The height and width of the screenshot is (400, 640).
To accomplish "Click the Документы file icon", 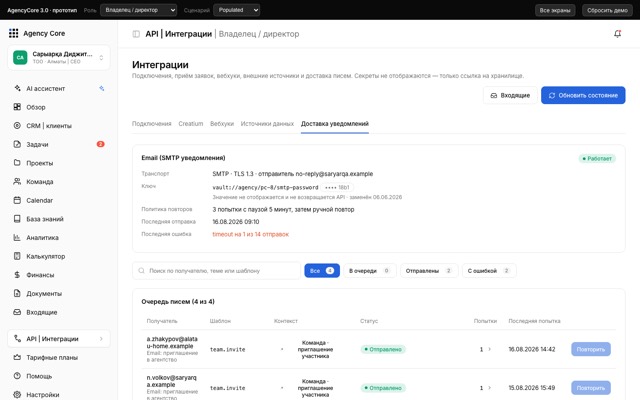I will pyautogui.click(x=17, y=293).
